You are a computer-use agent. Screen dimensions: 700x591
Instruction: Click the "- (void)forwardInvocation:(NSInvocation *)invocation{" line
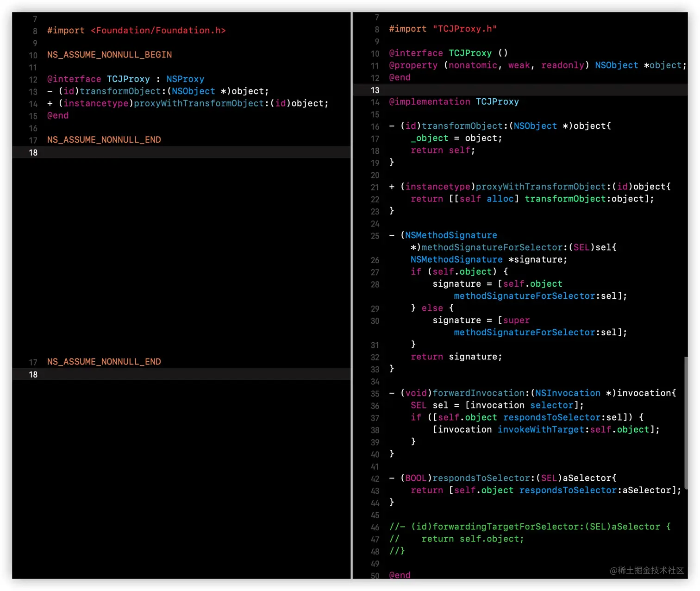pyautogui.click(x=533, y=393)
